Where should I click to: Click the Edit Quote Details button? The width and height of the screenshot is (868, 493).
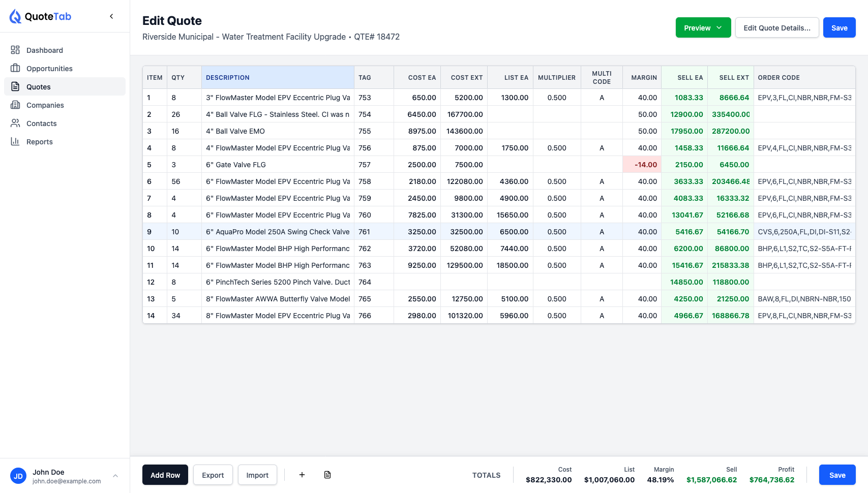point(776,28)
